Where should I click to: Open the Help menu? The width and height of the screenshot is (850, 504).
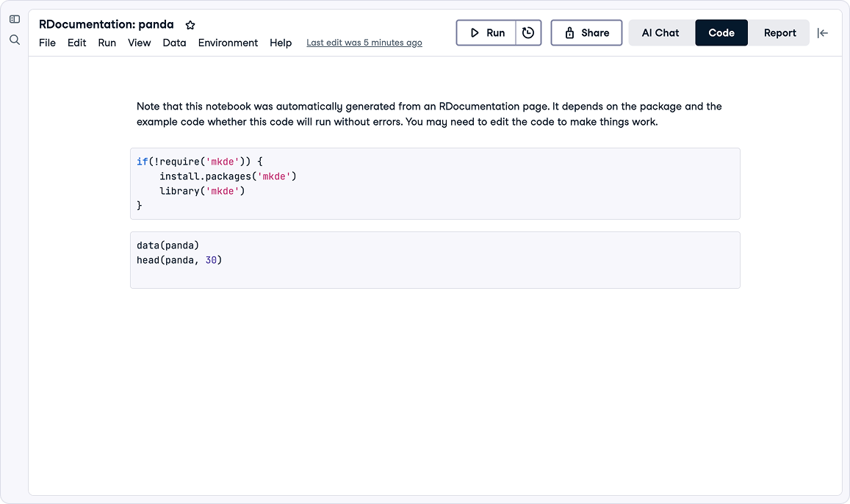click(281, 43)
